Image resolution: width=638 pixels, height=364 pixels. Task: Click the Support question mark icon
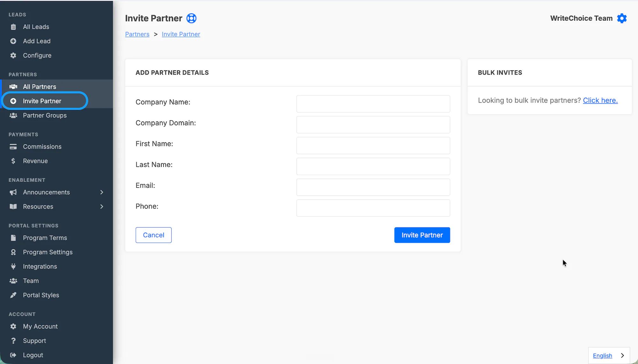coord(13,341)
